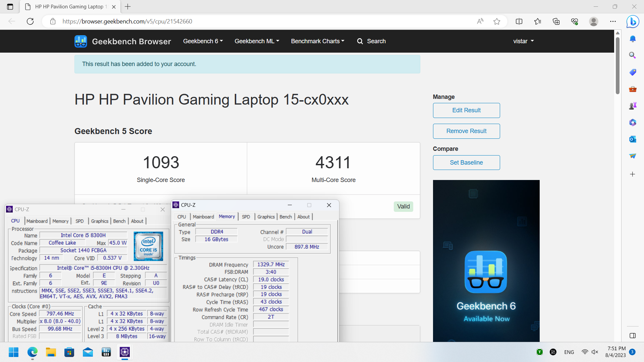The image size is (644, 362).
Task: Open split screen icon in Edge toolbar
Action: coord(519,21)
